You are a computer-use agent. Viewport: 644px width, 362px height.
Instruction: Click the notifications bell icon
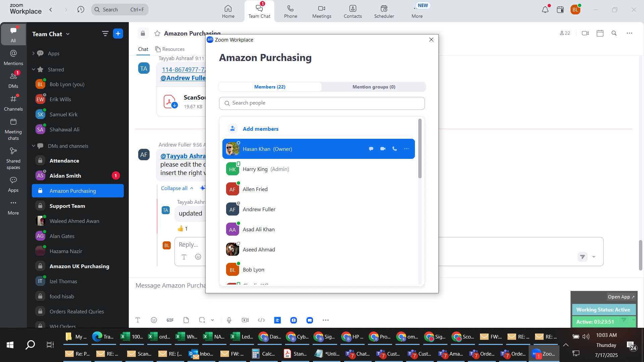pyautogui.click(x=545, y=9)
